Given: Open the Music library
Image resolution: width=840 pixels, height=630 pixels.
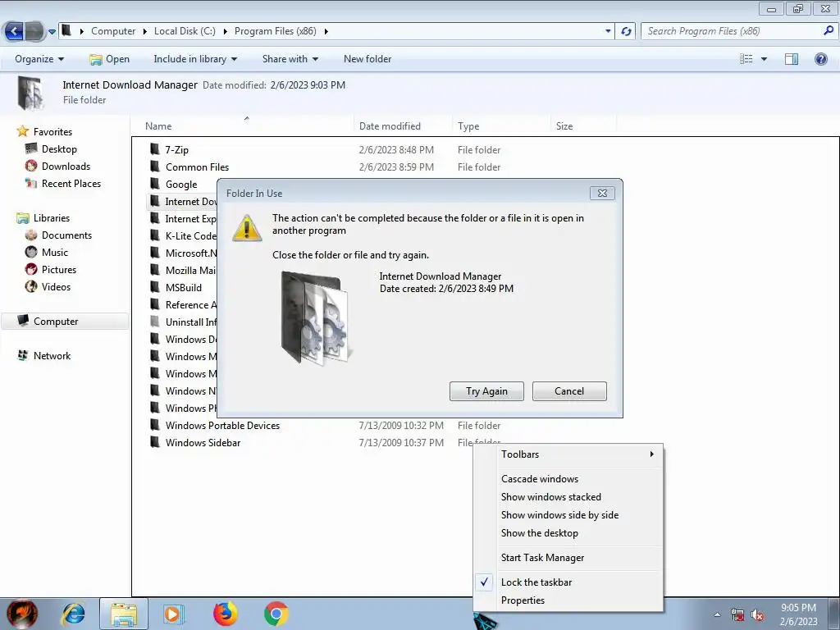Looking at the screenshot, I should (x=55, y=253).
